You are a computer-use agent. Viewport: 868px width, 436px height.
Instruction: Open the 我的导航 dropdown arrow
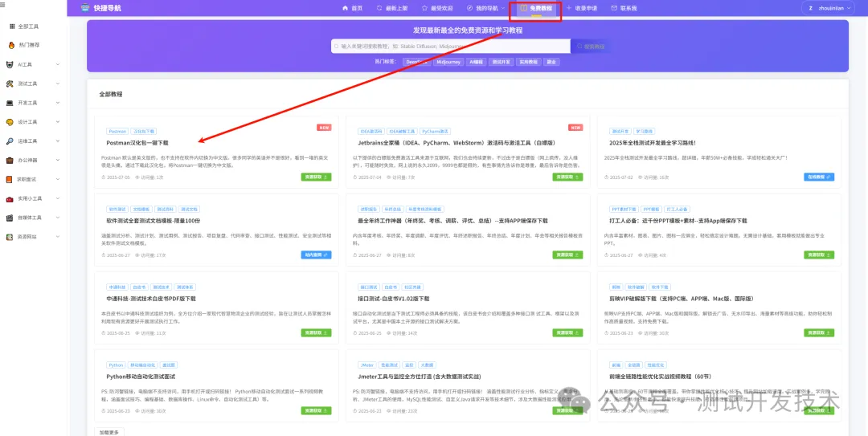[x=502, y=8]
